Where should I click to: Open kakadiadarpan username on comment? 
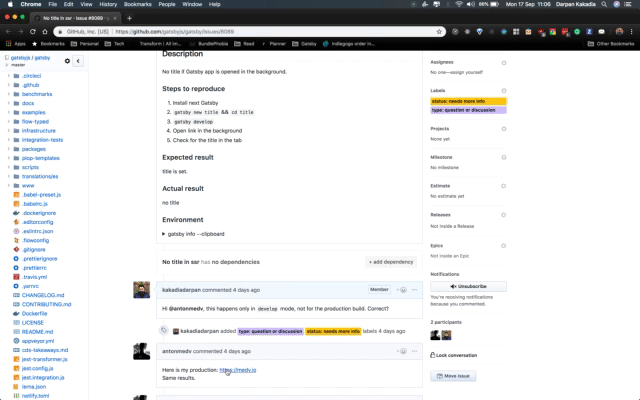[x=181, y=290]
